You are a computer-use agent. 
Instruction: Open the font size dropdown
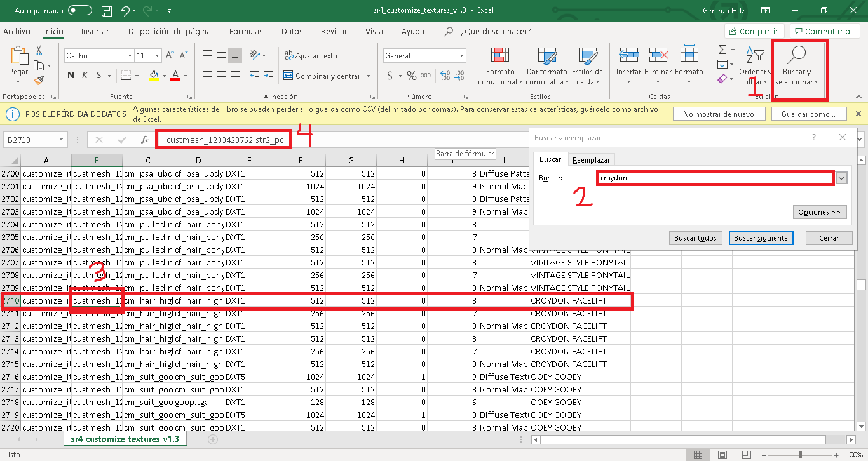pos(157,56)
